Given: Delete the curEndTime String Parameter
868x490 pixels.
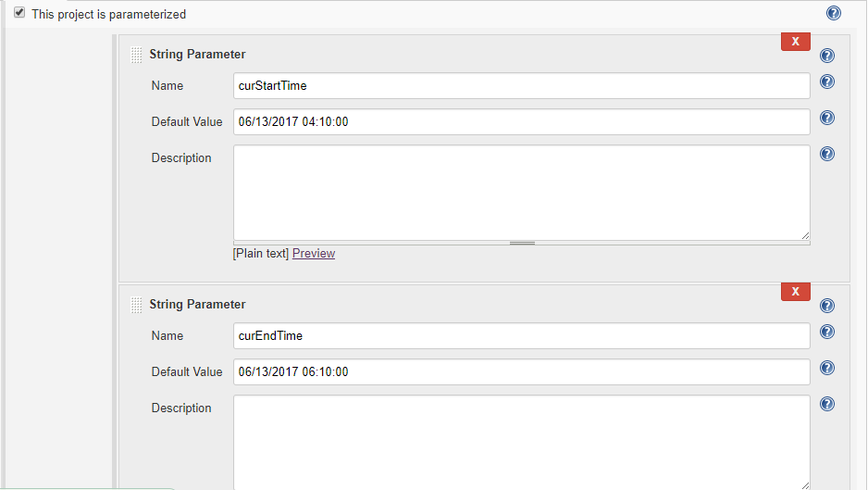Looking at the screenshot, I should click(796, 292).
